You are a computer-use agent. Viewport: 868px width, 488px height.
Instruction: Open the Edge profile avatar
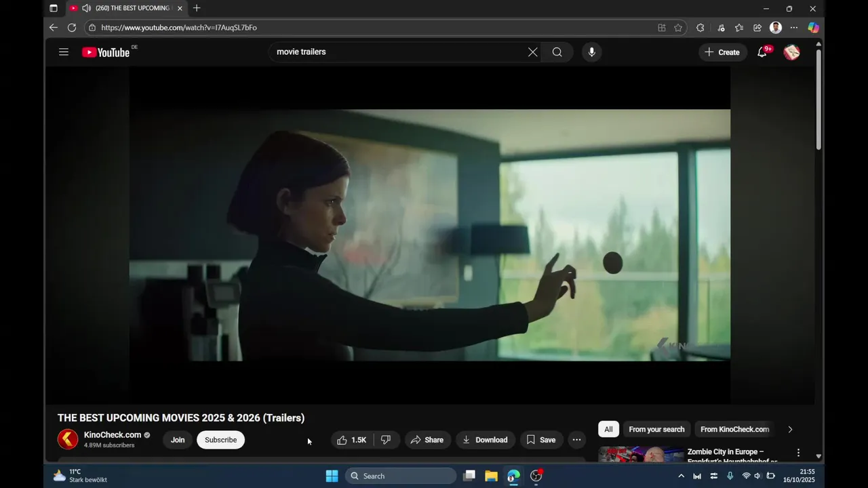(x=776, y=28)
